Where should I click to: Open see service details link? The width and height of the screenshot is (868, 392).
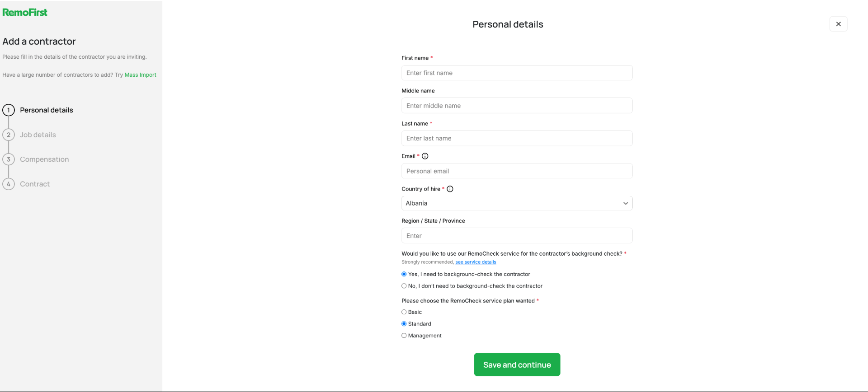(476, 262)
